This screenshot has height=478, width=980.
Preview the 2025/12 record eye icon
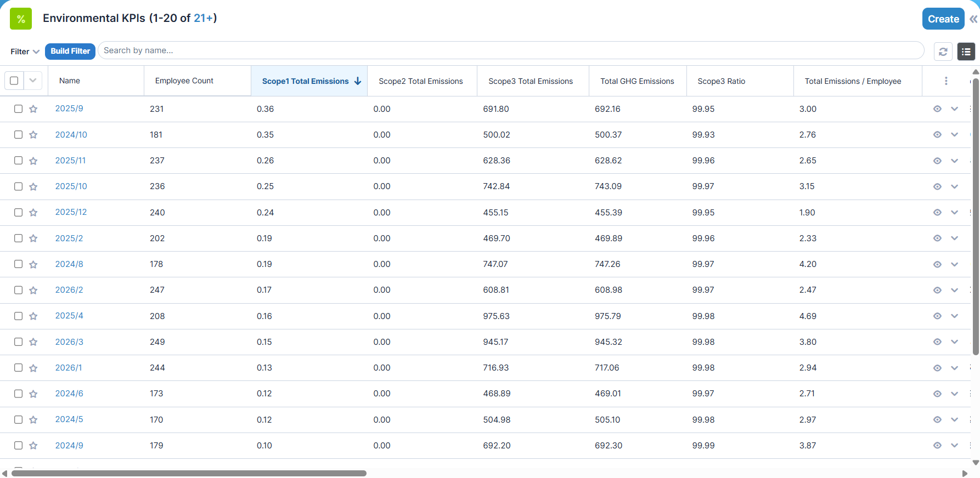pos(937,213)
